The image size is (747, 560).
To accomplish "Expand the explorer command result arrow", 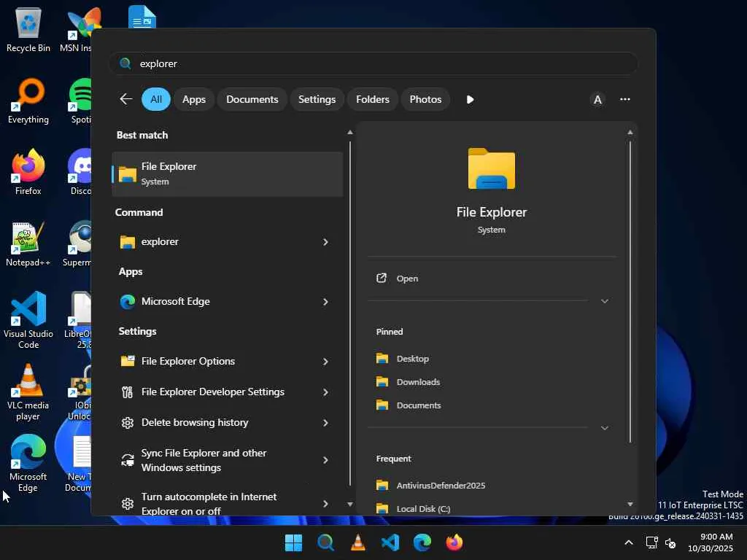I will pos(325,242).
